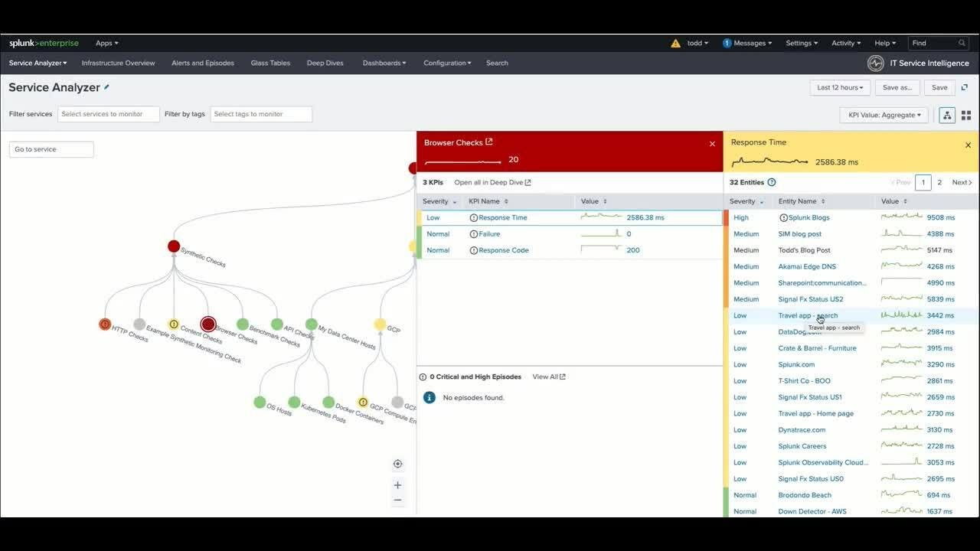Open Browser Checks external link icon
980x551 pixels.
pos(489,142)
